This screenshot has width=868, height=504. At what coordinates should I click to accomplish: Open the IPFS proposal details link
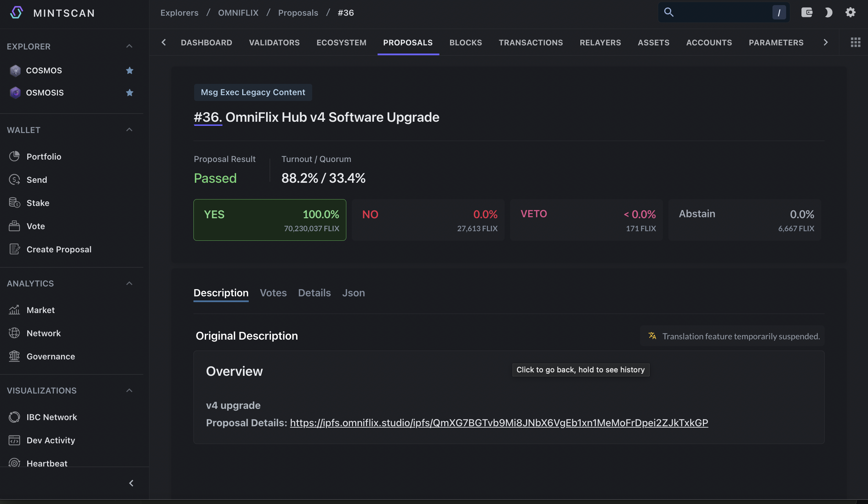499,423
